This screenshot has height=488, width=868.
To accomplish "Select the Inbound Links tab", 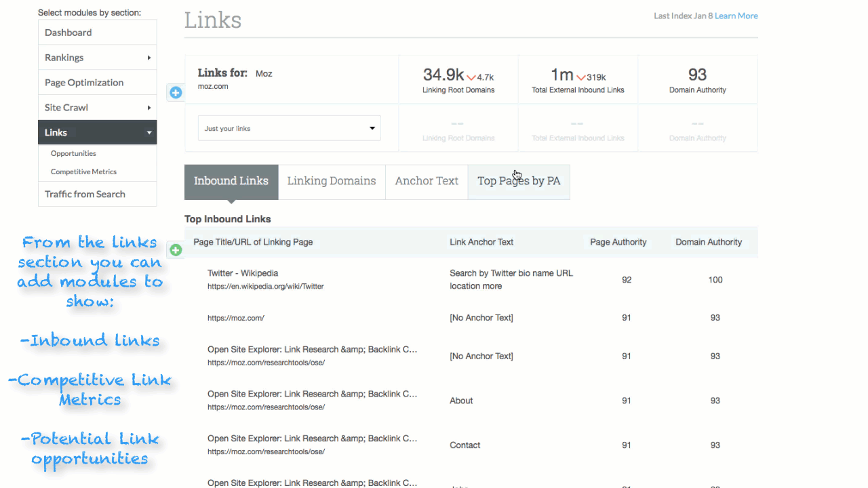I will [231, 181].
